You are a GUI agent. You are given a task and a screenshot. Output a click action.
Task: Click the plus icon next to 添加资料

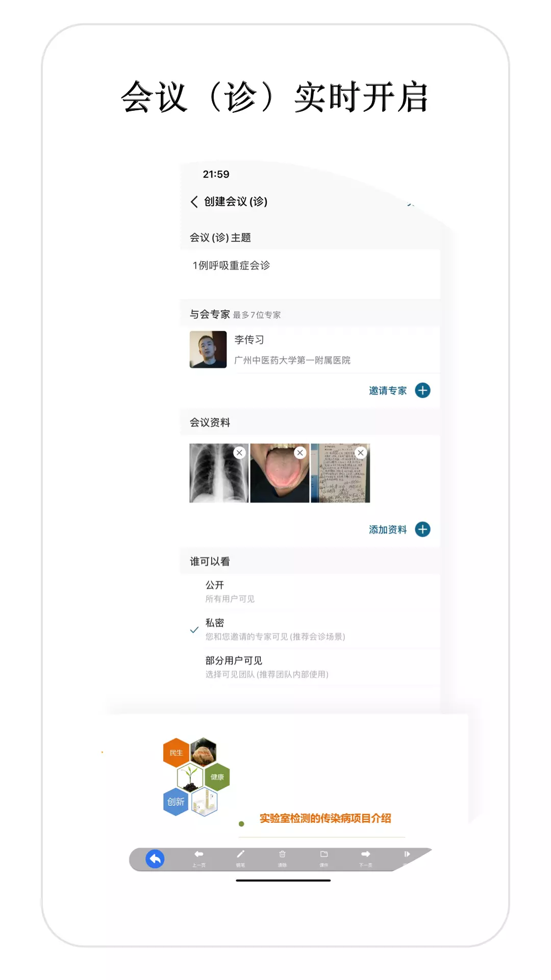[422, 529]
